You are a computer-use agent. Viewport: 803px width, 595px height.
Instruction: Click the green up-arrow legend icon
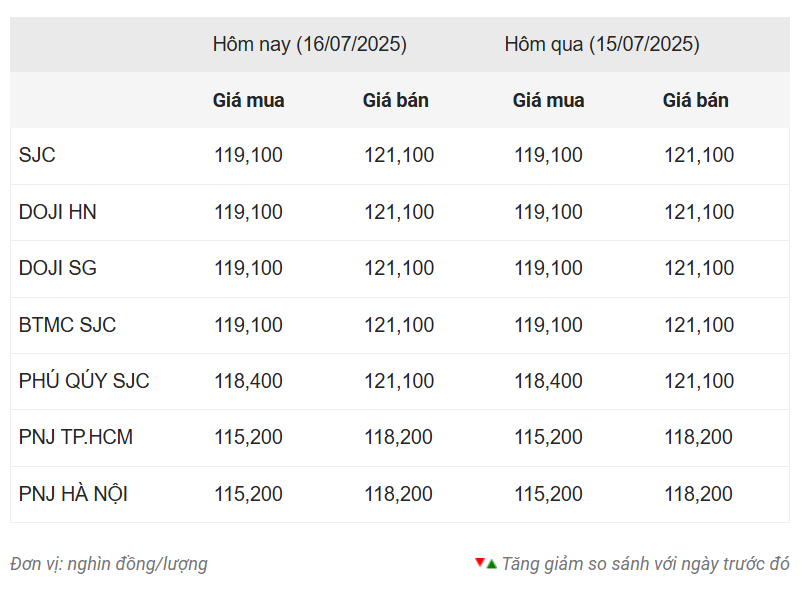coord(492,564)
